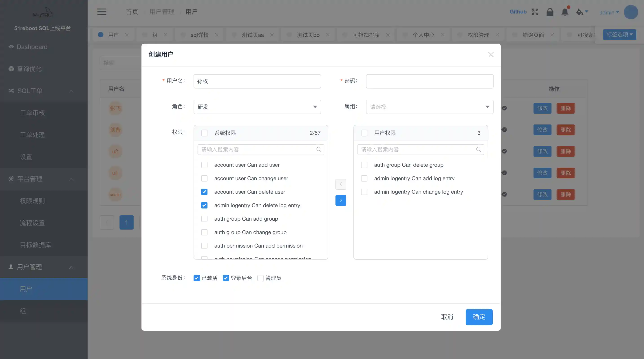The height and width of the screenshot is (359, 644).
Task: Click the fullscreen toggle icon
Action: [x=535, y=12]
